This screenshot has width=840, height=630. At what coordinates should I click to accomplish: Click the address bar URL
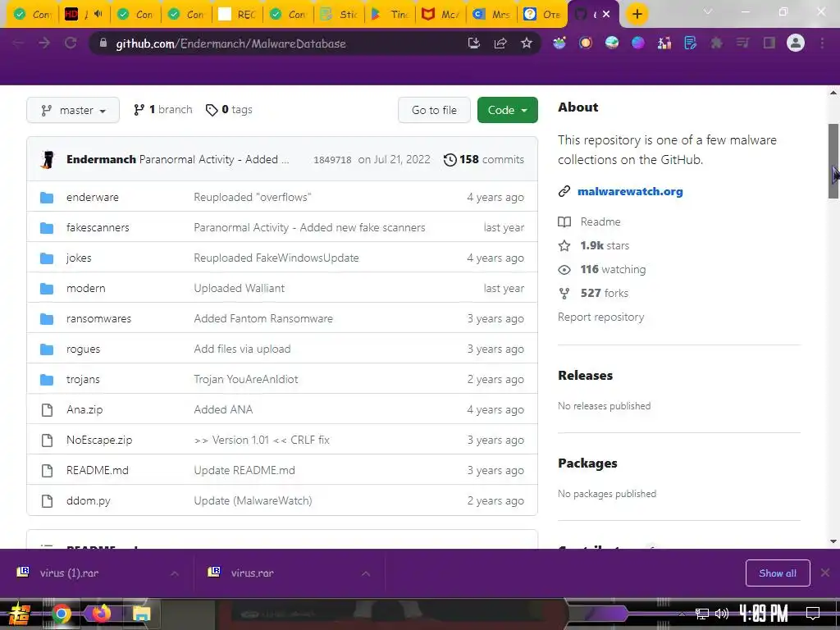click(x=231, y=43)
